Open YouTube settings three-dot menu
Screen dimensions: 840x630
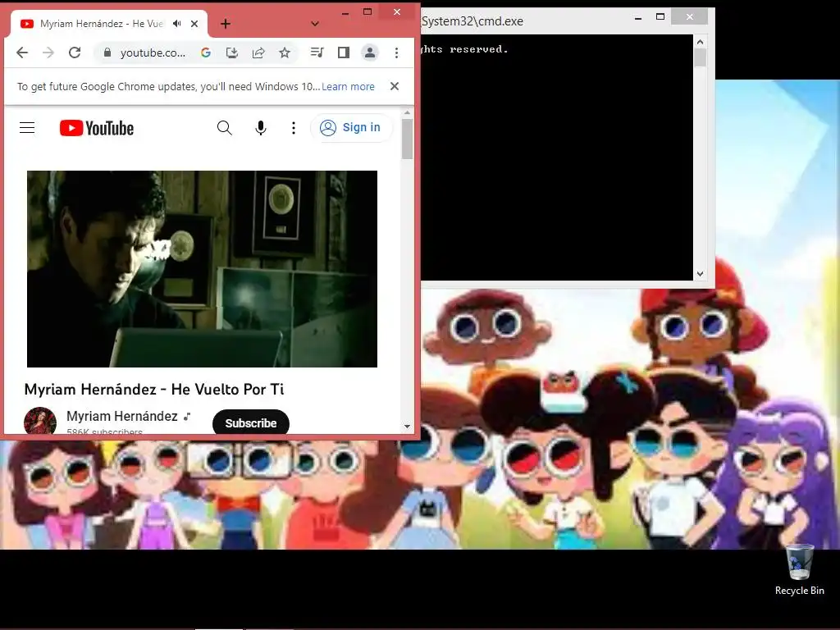click(293, 127)
